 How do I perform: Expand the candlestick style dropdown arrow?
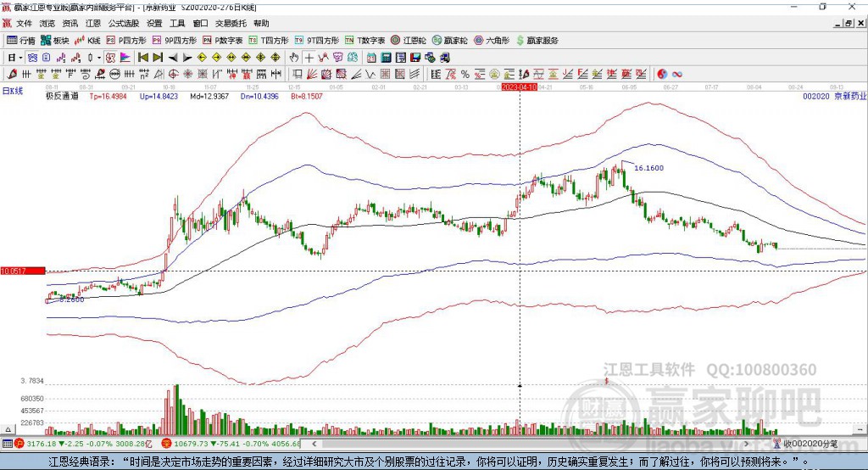point(99,58)
